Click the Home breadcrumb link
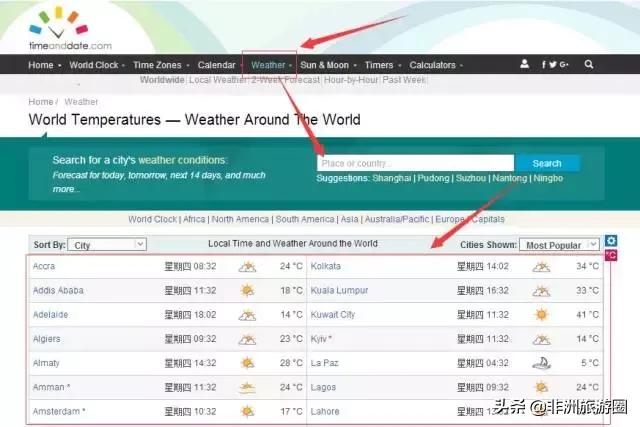The height and width of the screenshot is (427, 640). tap(41, 102)
